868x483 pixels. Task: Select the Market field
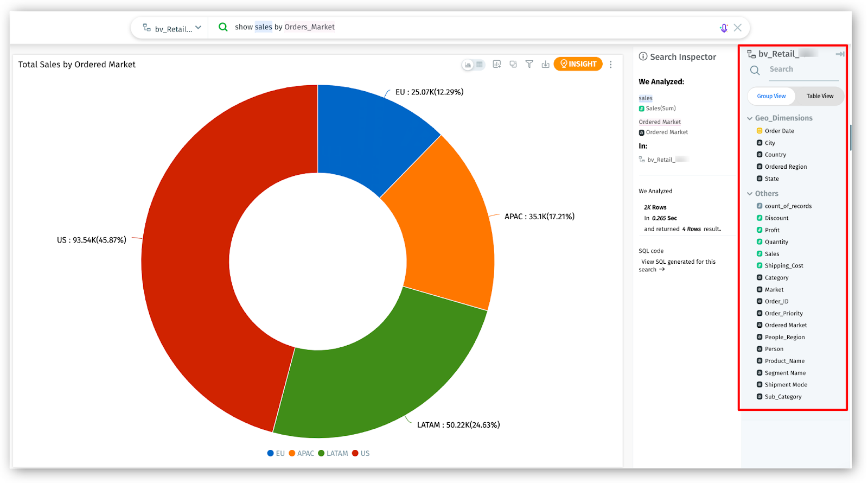[774, 290]
